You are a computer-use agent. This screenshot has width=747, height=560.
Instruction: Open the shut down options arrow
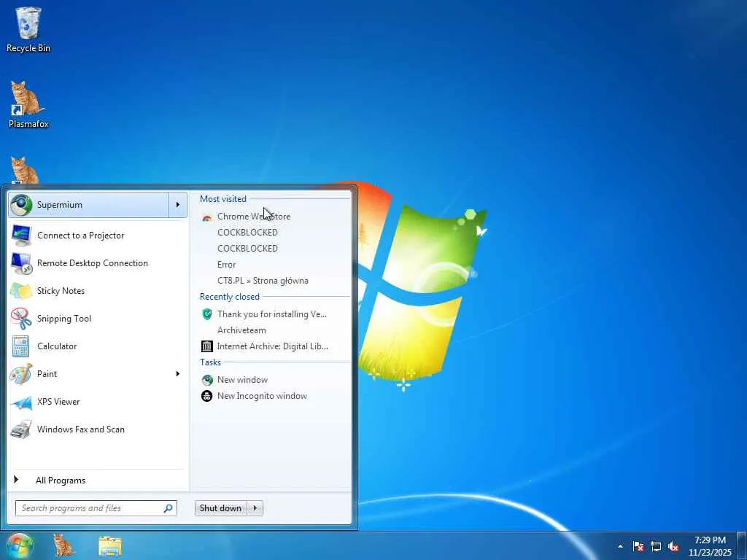click(255, 508)
